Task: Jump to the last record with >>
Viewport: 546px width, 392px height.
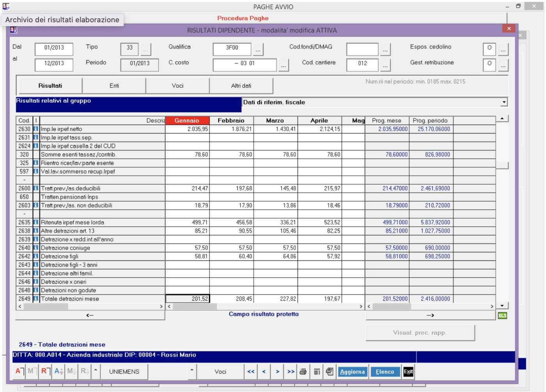Action: click(x=291, y=372)
